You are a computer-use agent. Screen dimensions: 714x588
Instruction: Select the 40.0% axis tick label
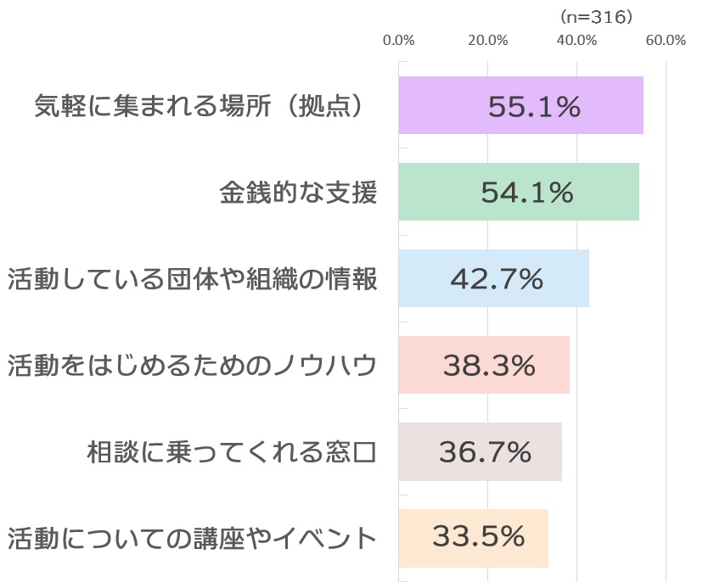[x=576, y=40]
